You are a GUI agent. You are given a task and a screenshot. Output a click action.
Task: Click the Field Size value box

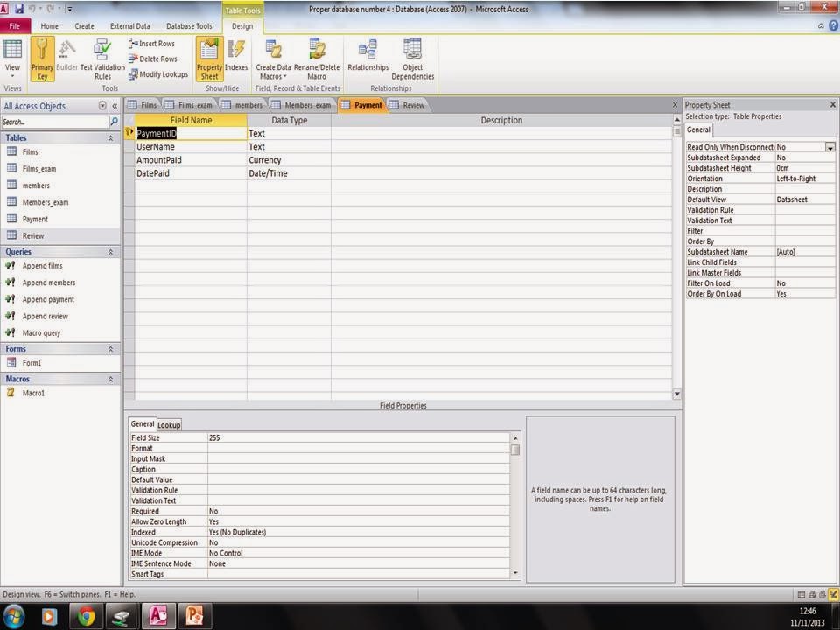pos(358,437)
